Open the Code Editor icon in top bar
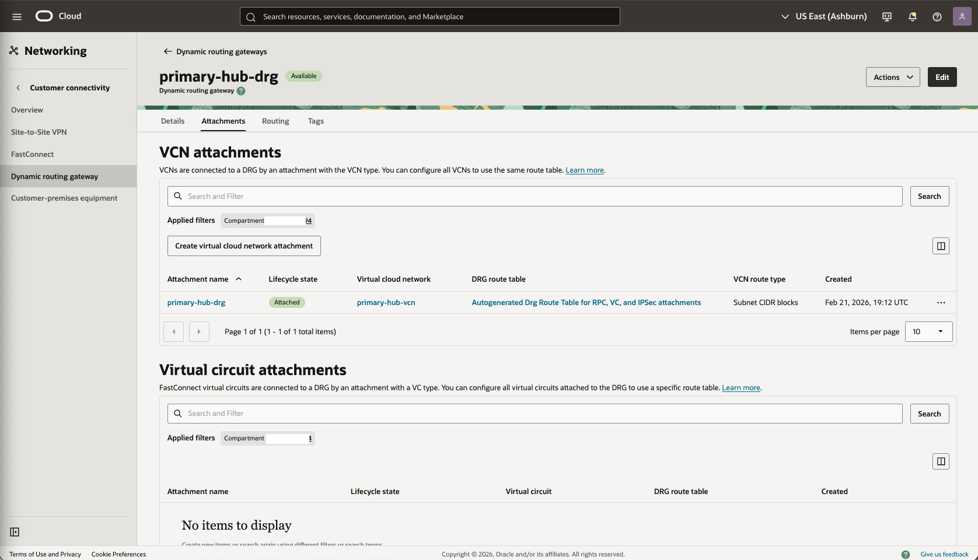This screenshot has width=978, height=560. coord(886,16)
